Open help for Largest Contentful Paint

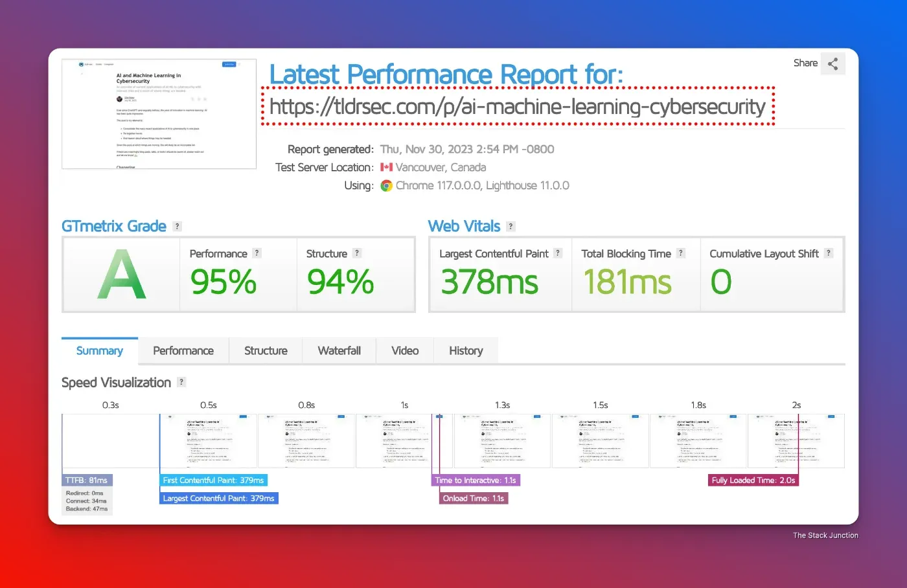tap(557, 253)
